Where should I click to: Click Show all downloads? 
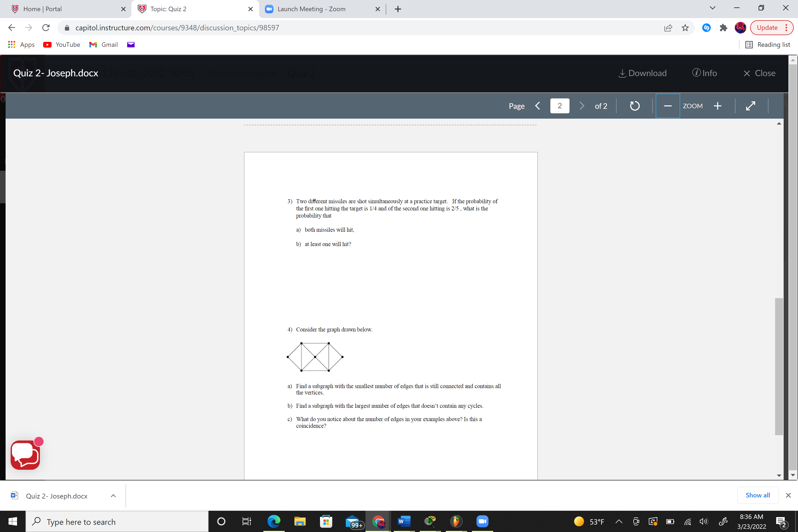[758, 495]
